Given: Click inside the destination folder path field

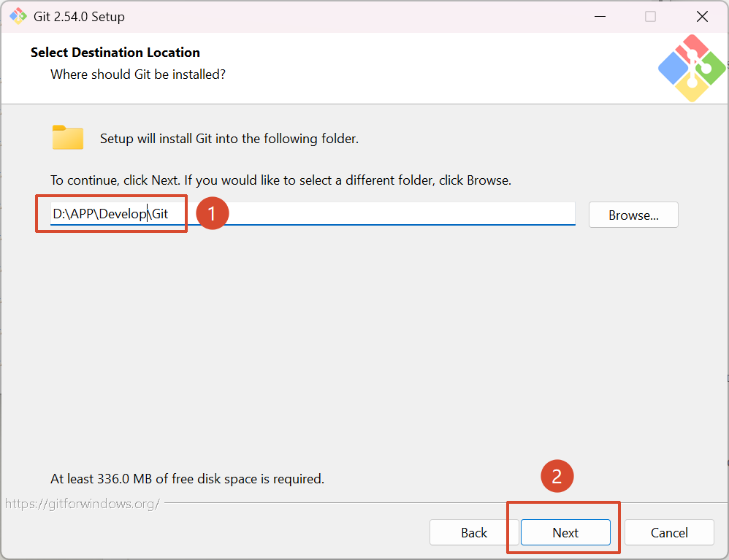Looking at the screenshot, I should pyautogui.click(x=110, y=215).
